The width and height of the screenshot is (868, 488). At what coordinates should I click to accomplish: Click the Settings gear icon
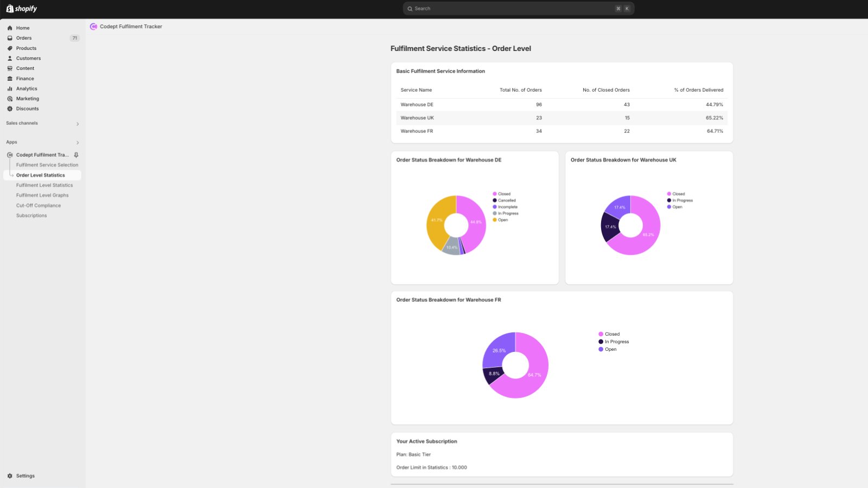click(x=10, y=476)
